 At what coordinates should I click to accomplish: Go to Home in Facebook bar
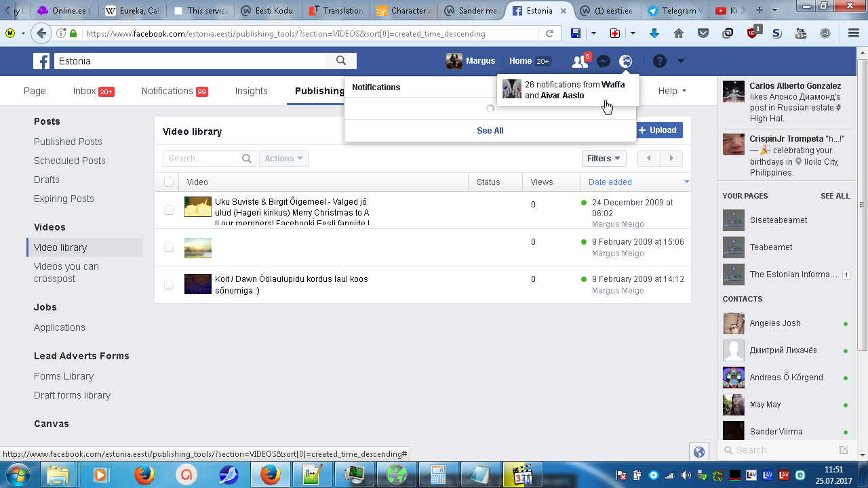pos(521,61)
